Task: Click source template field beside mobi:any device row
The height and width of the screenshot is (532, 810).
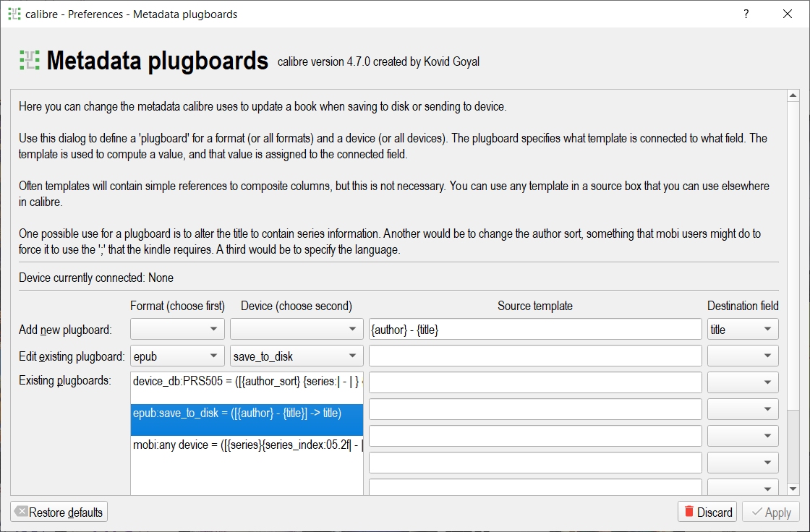Action: [x=535, y=437]
